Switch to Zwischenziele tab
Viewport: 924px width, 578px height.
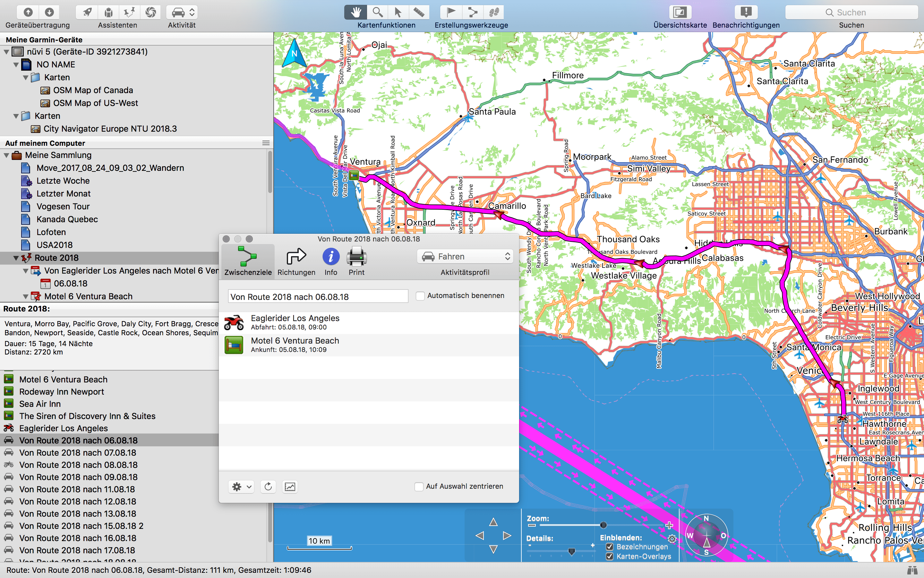pyautogui.click(x=248, y=261)
